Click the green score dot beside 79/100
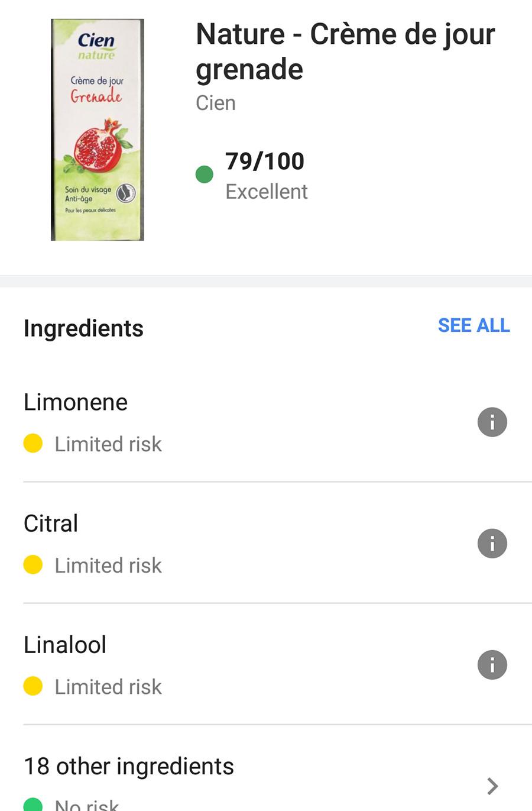Viewport: 532px width, 811px height. [204, 175]
